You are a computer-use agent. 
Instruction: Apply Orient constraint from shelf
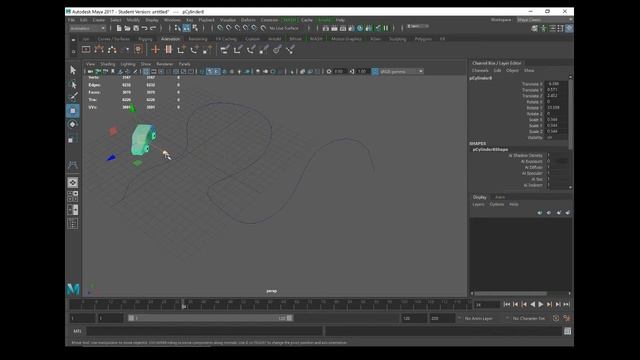pos(251,49)
